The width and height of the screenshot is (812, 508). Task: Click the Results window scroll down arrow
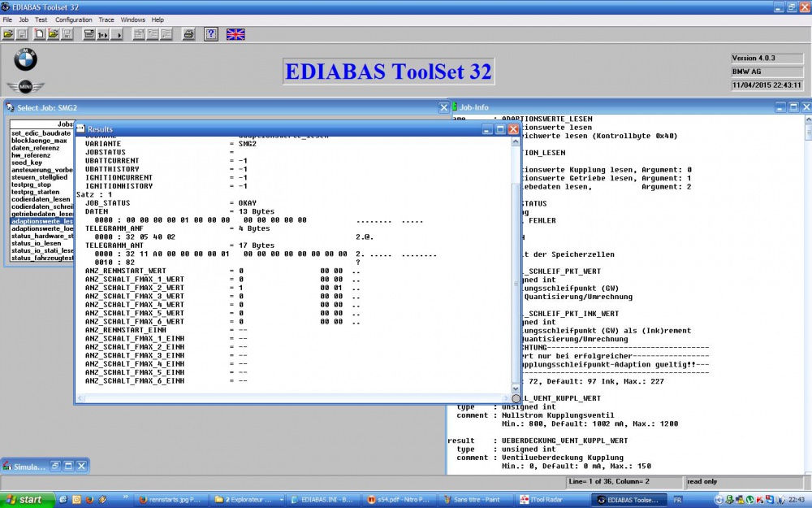pyautogui.click(x=516, y=389)
